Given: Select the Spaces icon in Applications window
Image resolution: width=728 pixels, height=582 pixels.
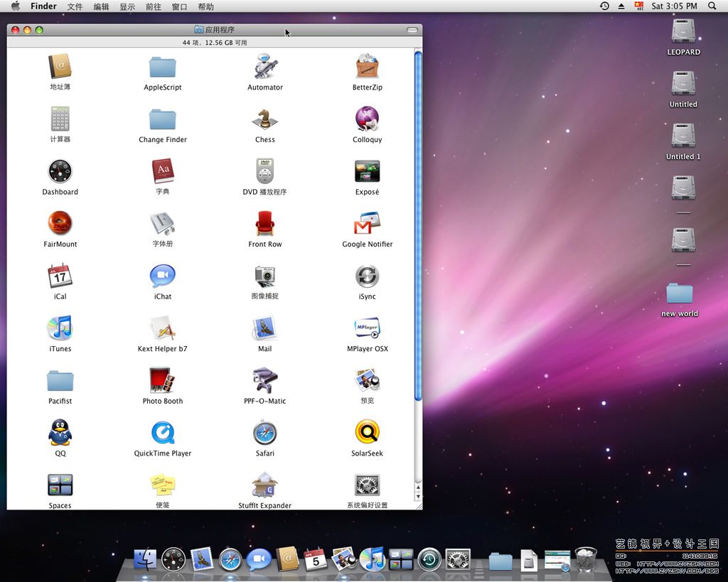Looking at the screenshot, I should [60, 485].
